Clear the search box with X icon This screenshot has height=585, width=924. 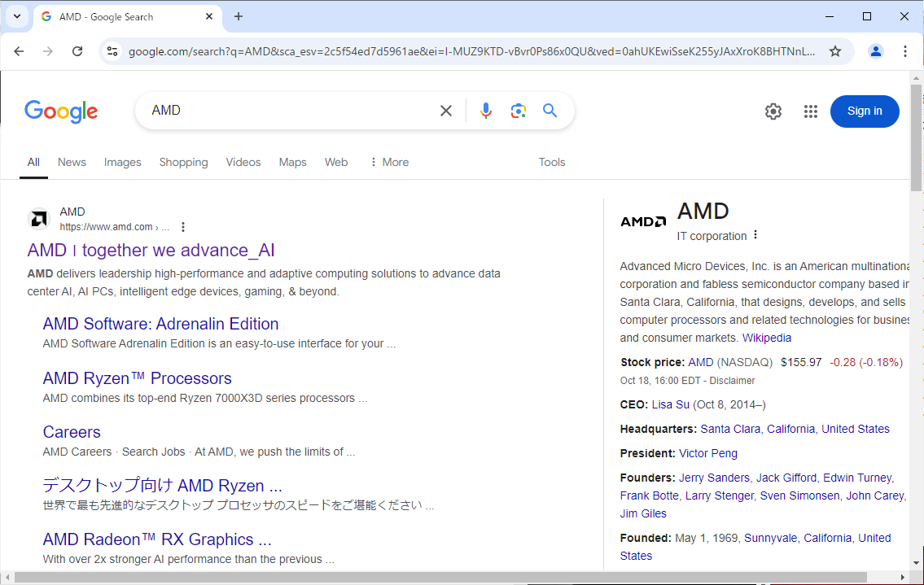click(x=446, y=111)
